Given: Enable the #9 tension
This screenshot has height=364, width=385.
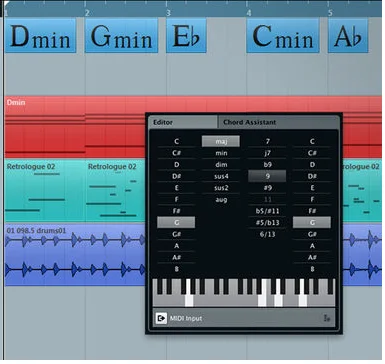Looking at the screenshot, I should 267,188.
